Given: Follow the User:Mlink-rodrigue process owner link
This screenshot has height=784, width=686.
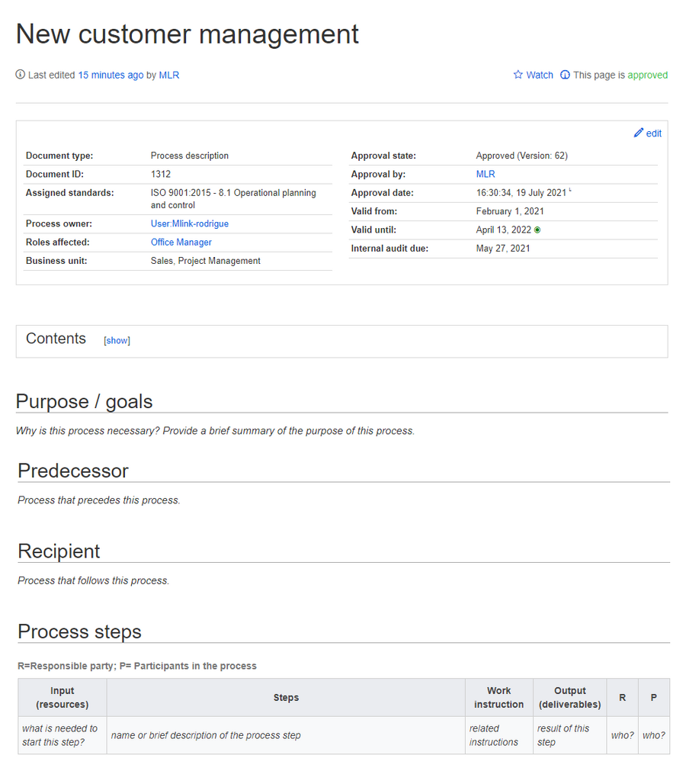Looking at the screenshot, I should 189,223.
